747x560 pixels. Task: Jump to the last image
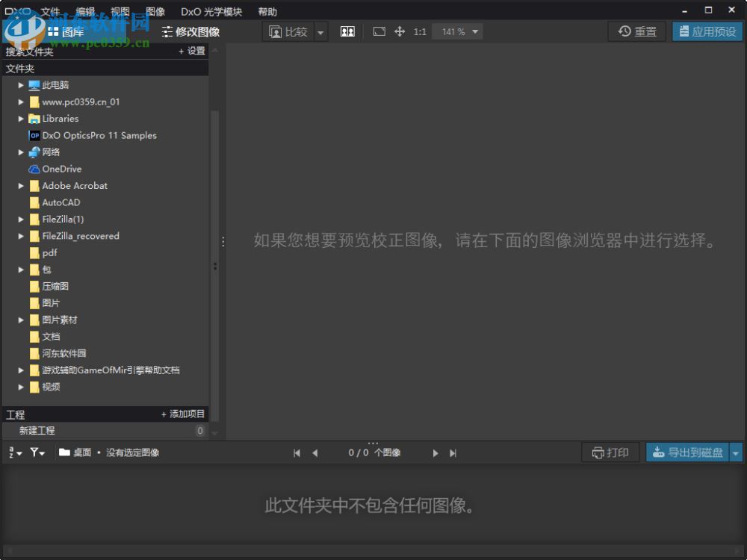453,452
